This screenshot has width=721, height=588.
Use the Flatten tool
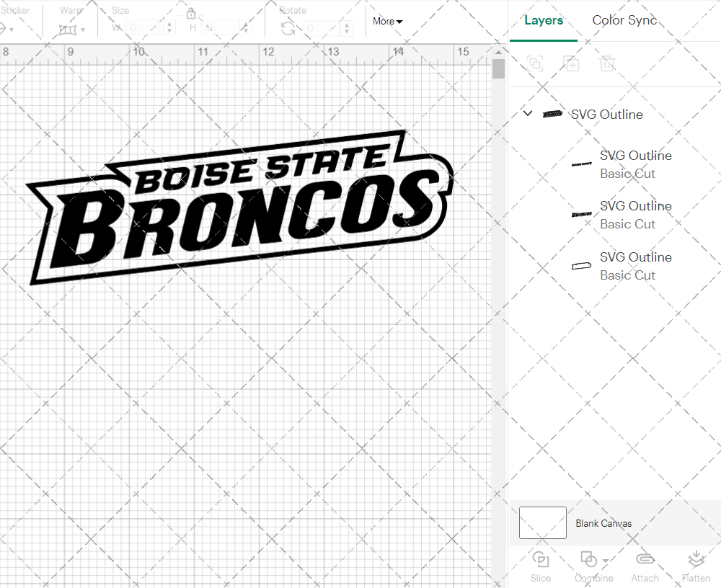pos(696,567)
